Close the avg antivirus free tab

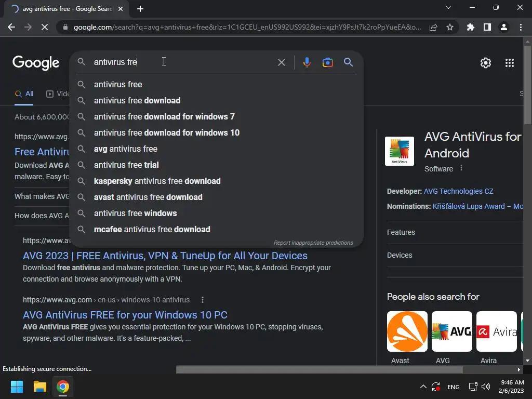[x=121, y=9]
